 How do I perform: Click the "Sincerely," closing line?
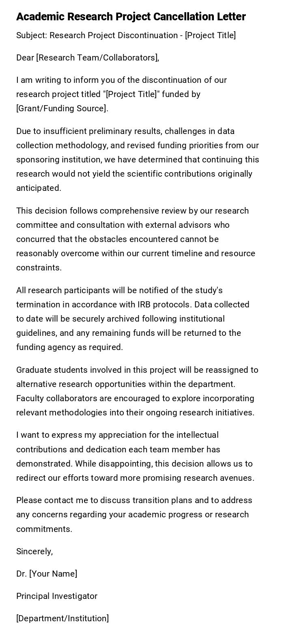34,551
